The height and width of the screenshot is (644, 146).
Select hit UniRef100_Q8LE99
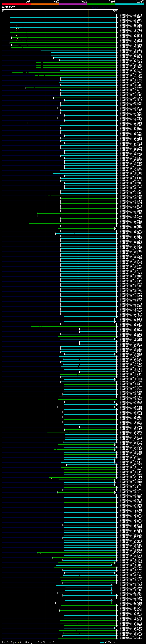point(131,20)
